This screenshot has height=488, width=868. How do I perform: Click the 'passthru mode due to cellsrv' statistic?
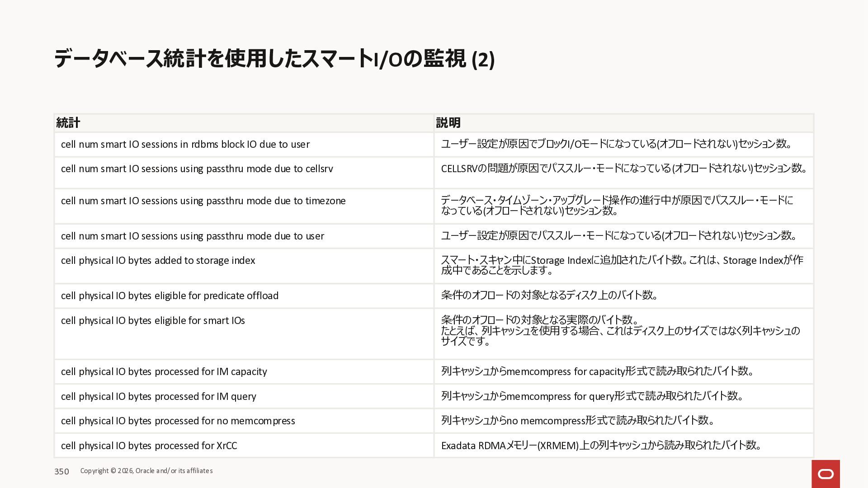tap(197, 169)
